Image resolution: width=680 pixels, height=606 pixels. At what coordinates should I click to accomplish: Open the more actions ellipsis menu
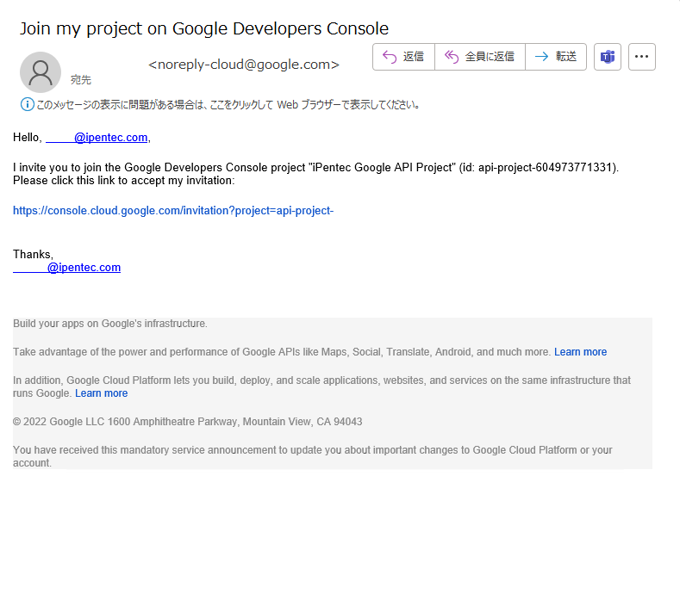tap(641, 57)
